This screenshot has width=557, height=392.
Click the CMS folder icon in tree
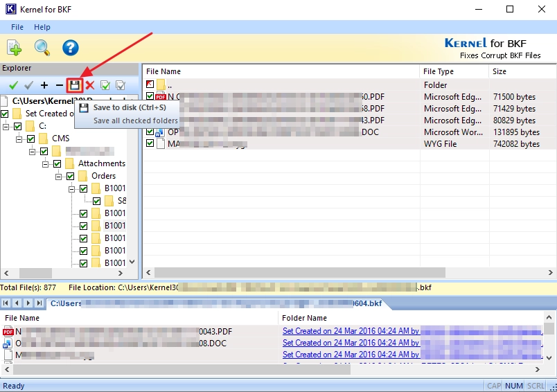pyautogui.click(x=44, y=139)
